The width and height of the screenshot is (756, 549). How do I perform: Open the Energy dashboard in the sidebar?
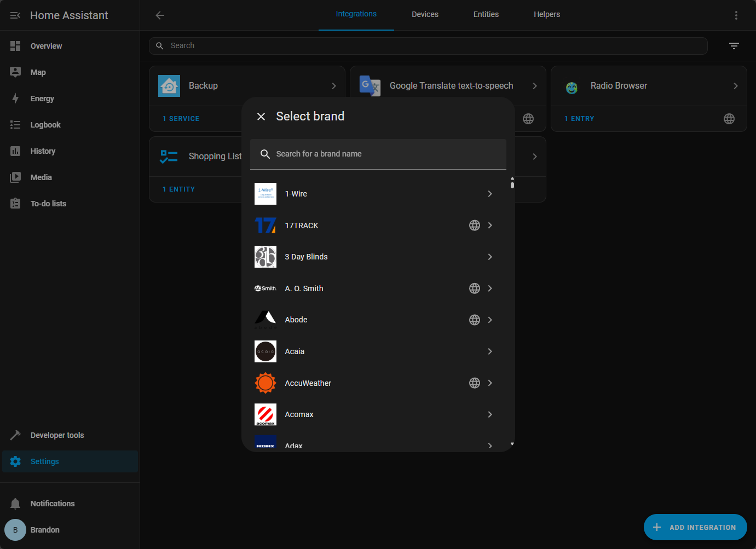coord(42,99)
